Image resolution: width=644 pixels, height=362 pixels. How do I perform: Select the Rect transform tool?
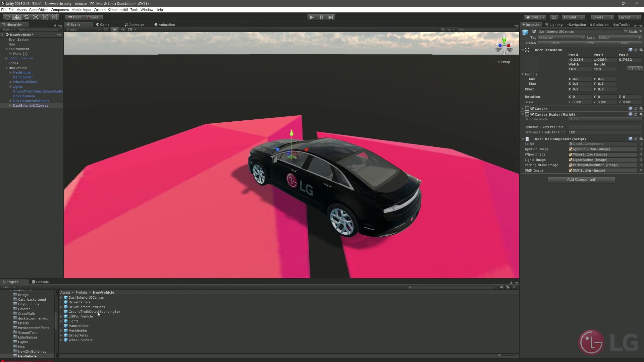tap(45, 17)
